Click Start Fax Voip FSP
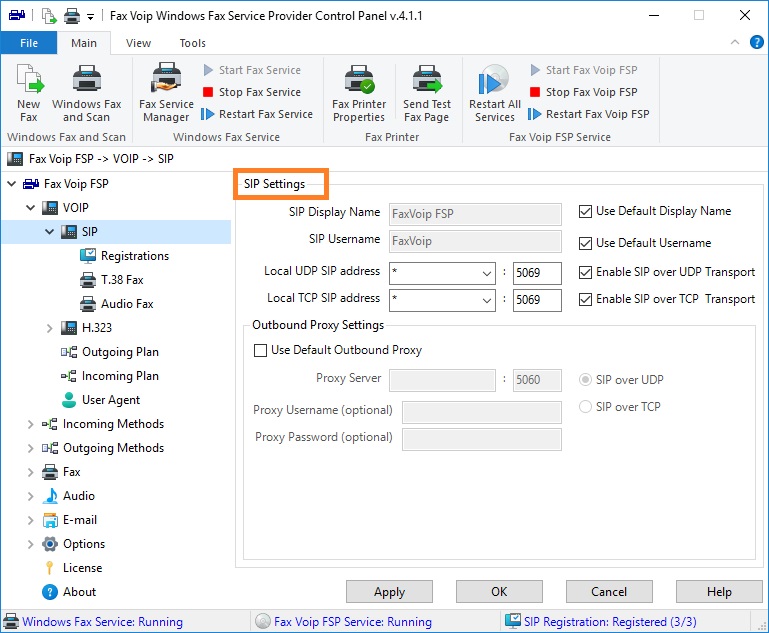The height and width of the screenshot is (633, 769). click(584, 70)
